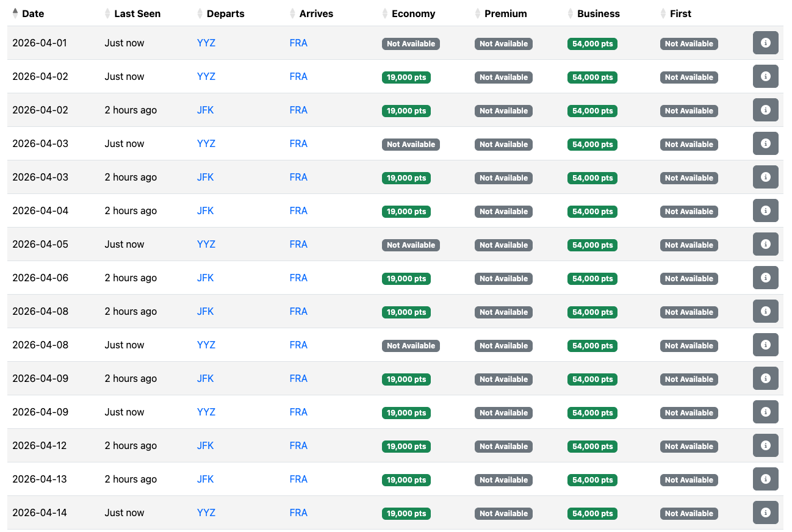Viewport: 792px width, 532px height.
Task: Select 19,000 pts Economy badge on 2026-04-14
Action: click(406, 514)
